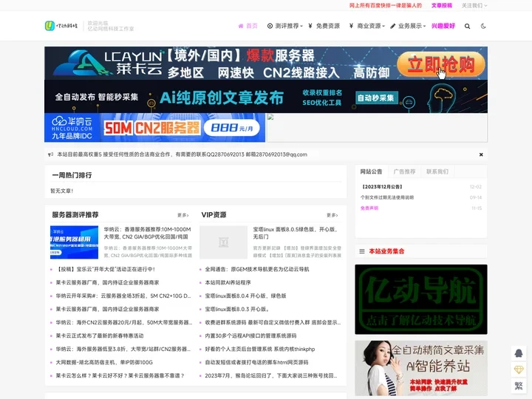This screenshot has height=399, width=532.
Task: Open 宝塔linux面板8.0.4 开心版 article
Action: pyautogui.click(x=245, y=296)
